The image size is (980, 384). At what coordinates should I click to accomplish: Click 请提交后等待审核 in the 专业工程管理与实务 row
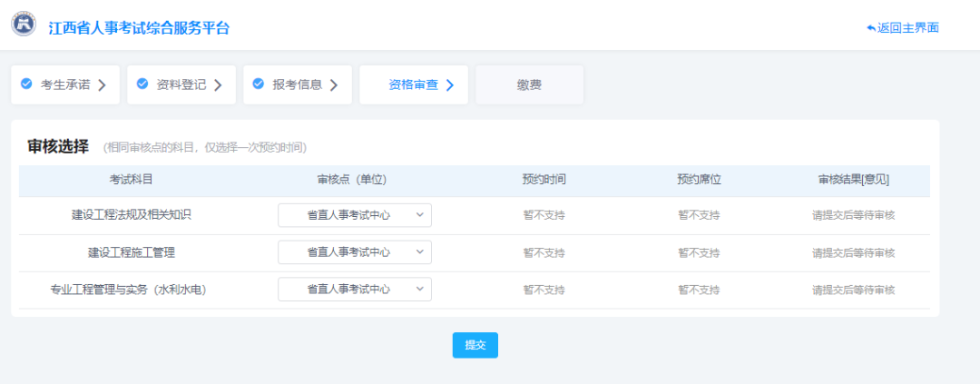pyautogui.click(x=854, y=290)
